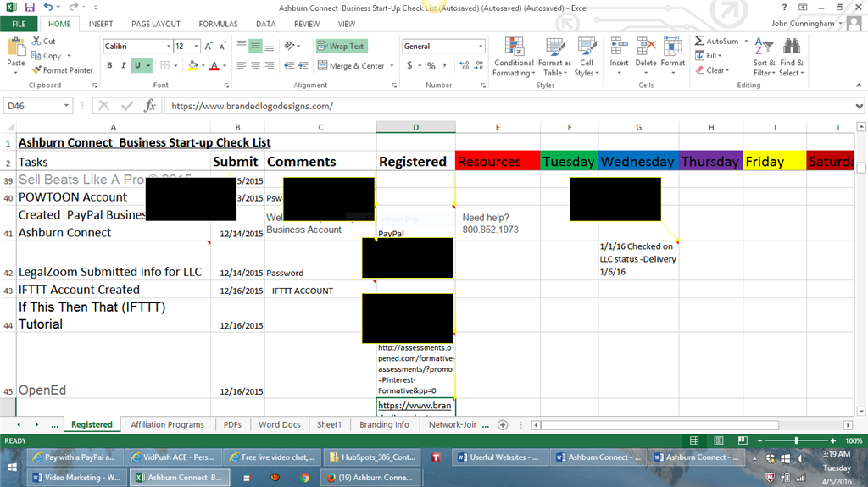The image size is (868, 487).
Task: Click the Orientation text angle icon
Action: [289, 46]
